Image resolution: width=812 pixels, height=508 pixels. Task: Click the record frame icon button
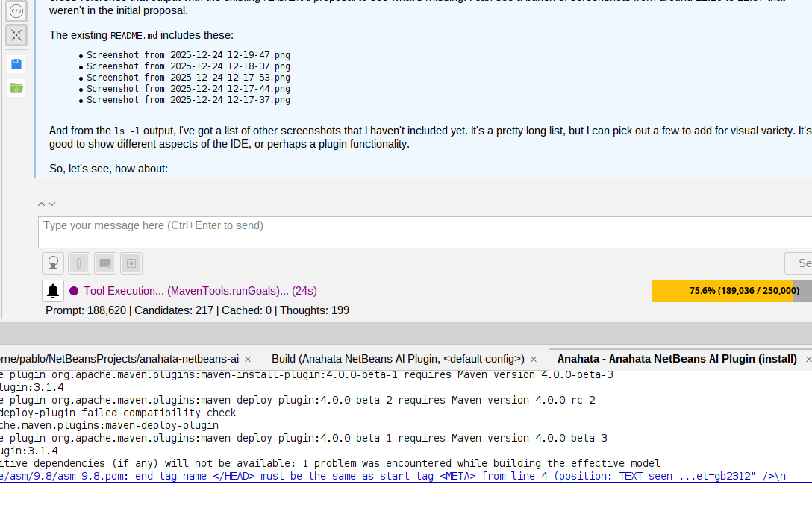coord(131,263)
